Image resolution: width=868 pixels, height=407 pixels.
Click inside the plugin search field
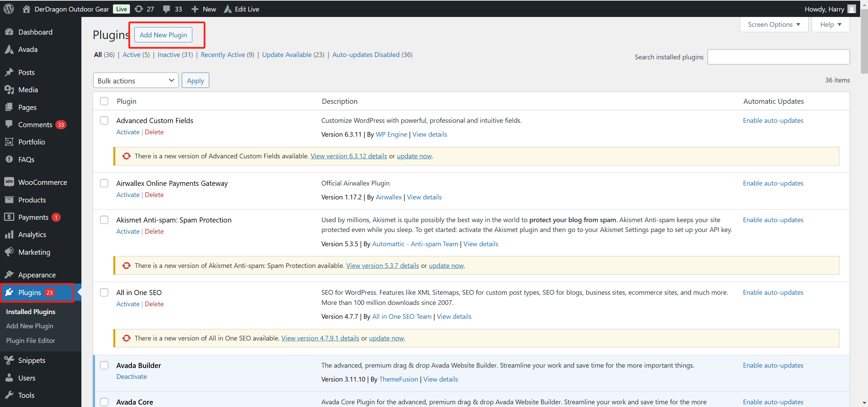click(778, 57)
